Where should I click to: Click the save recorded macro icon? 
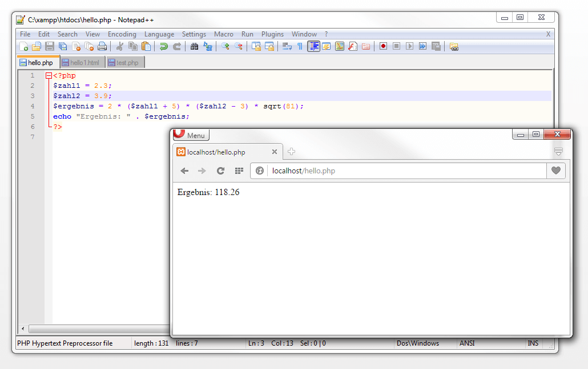pyautogui.click(x=436, y=46)
